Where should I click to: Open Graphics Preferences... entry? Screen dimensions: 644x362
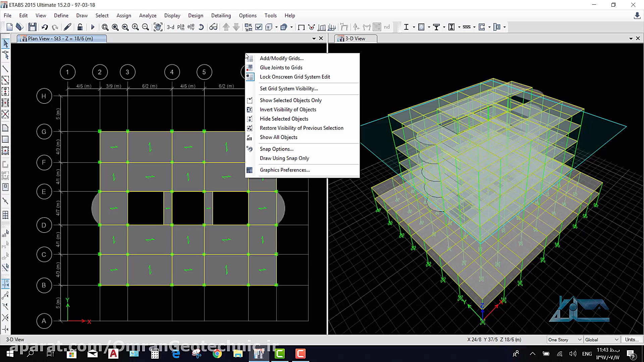click(x=284, y=170)
